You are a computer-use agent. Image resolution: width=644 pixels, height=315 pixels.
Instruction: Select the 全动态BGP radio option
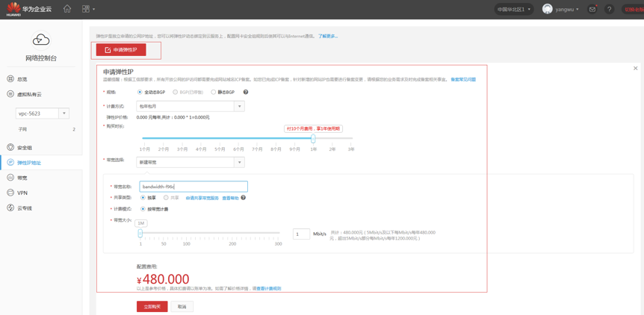(x=140, y=93)
